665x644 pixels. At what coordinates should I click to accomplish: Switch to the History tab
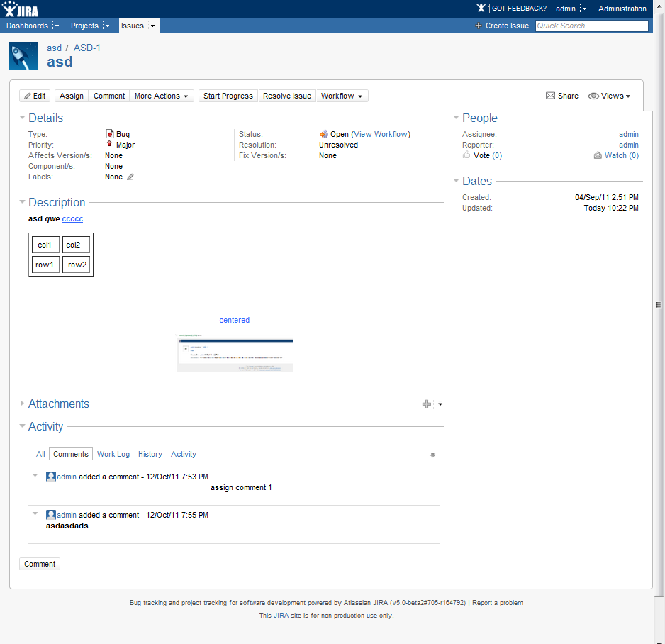point(150,454)
